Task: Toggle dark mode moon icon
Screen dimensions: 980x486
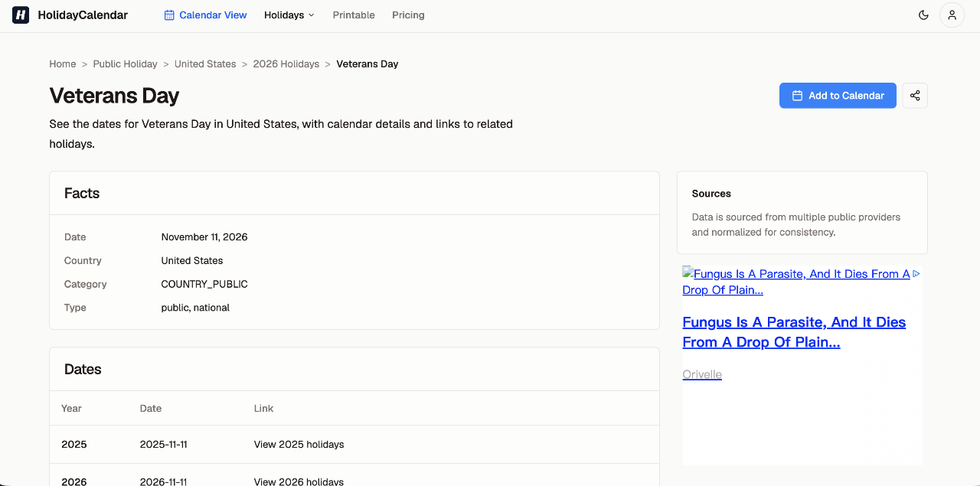Action: (923, 15)
